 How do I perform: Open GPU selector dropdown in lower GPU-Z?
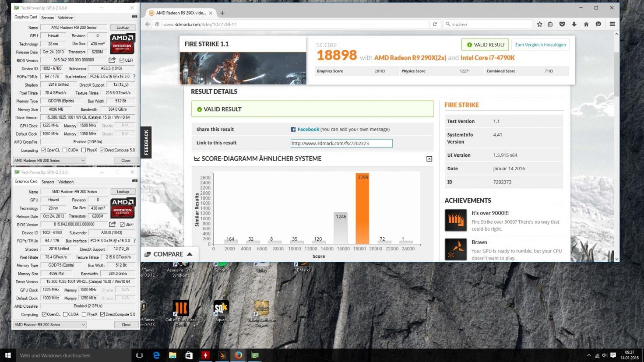pyautogui.click(x=49, y=325)
